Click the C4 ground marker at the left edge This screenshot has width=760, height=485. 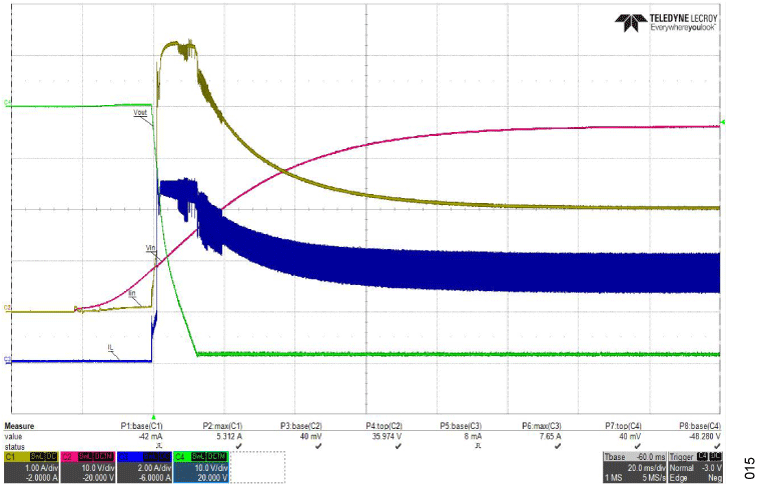tap(8, 103)
